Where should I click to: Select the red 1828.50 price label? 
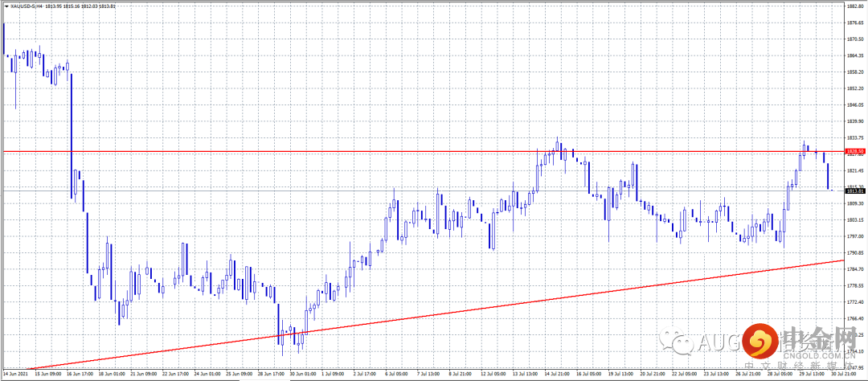click(856, 150)
